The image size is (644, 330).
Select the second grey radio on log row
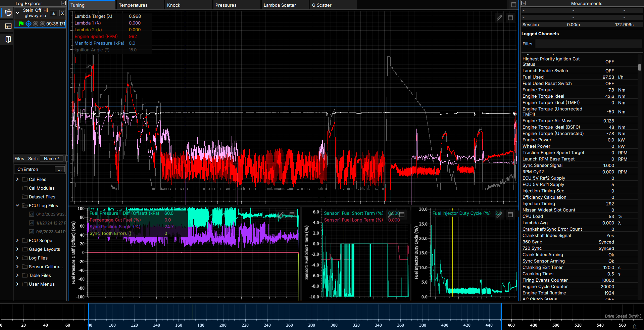(36, 24)
